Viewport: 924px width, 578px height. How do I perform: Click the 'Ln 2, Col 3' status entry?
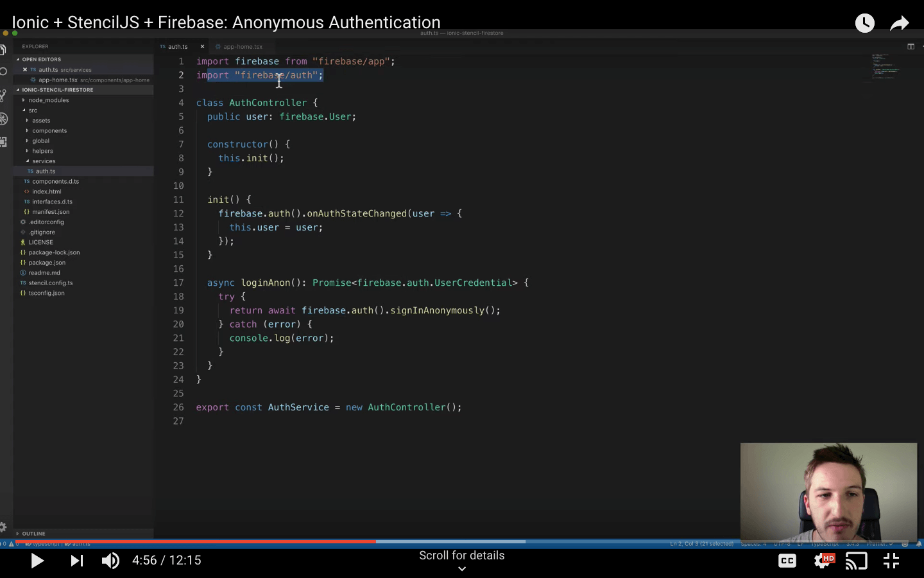(x=701, y=544)
